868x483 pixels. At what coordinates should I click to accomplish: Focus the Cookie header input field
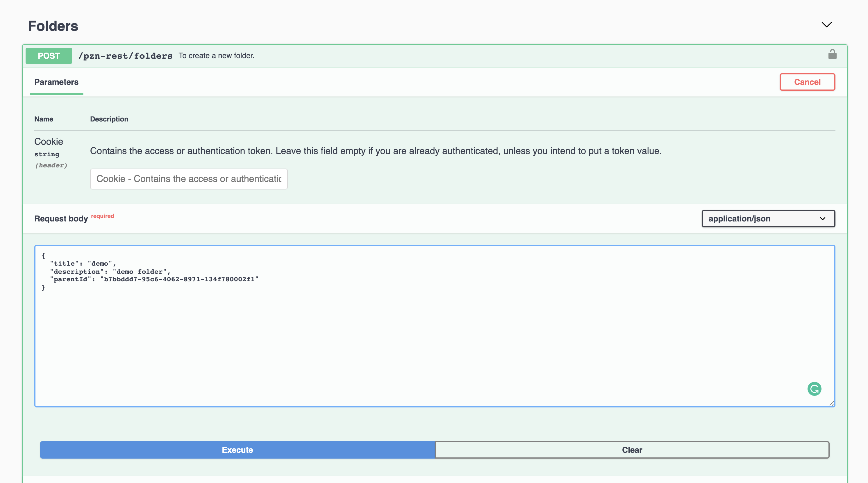pyautogui.click(x=189, y=179)
